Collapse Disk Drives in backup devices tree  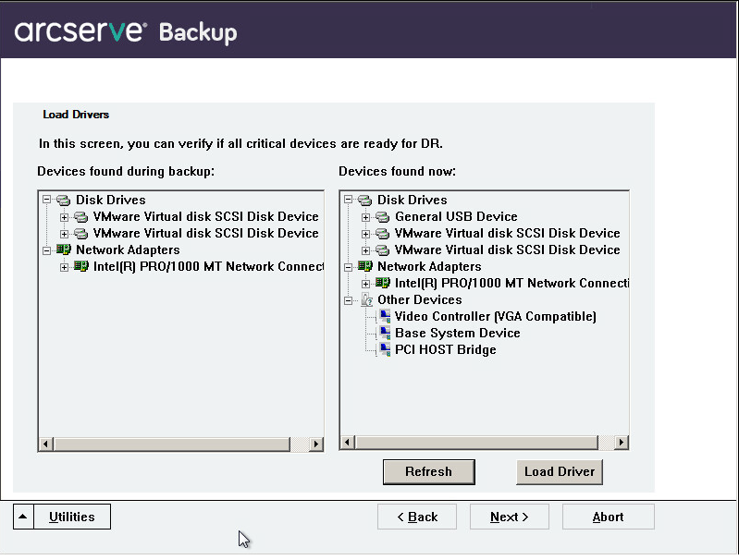[x=47, y=201]
